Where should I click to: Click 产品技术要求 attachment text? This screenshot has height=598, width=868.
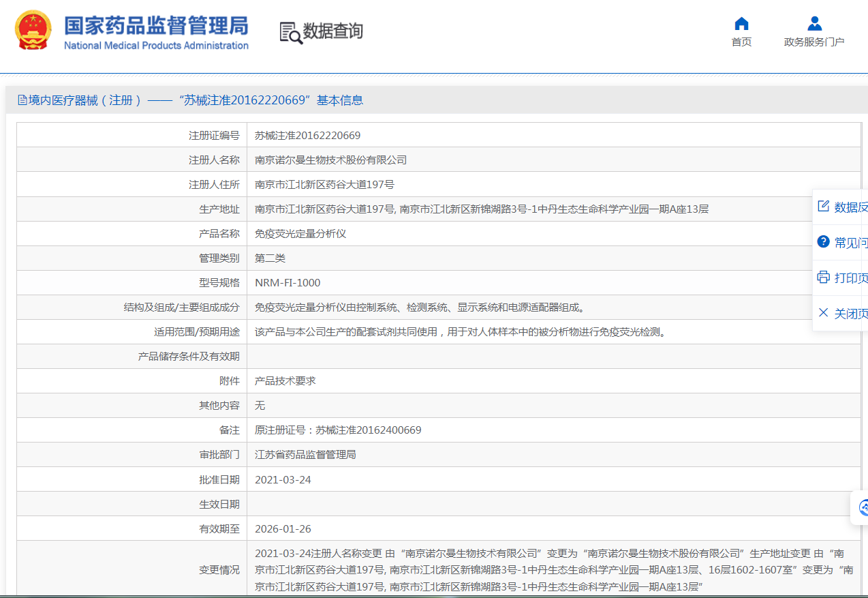[285, 381]
